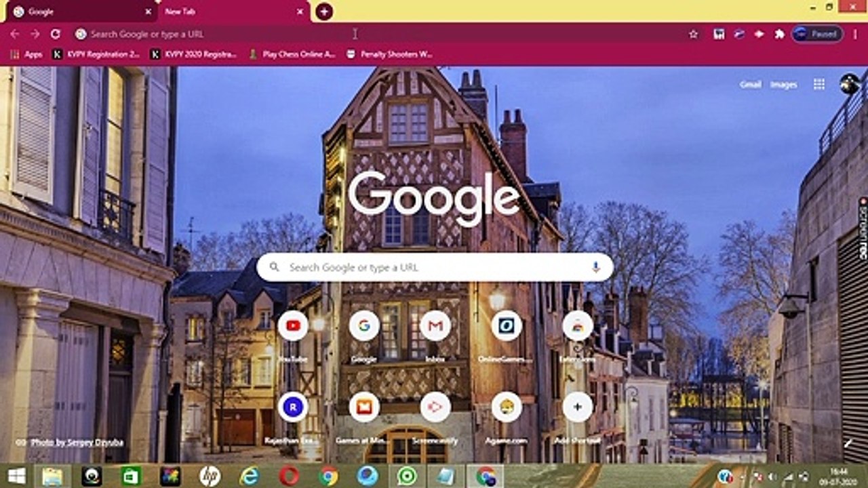Open the Agame.com shortcut tile
This screenshot has height=488, width=868.
[x=507, y=407]
